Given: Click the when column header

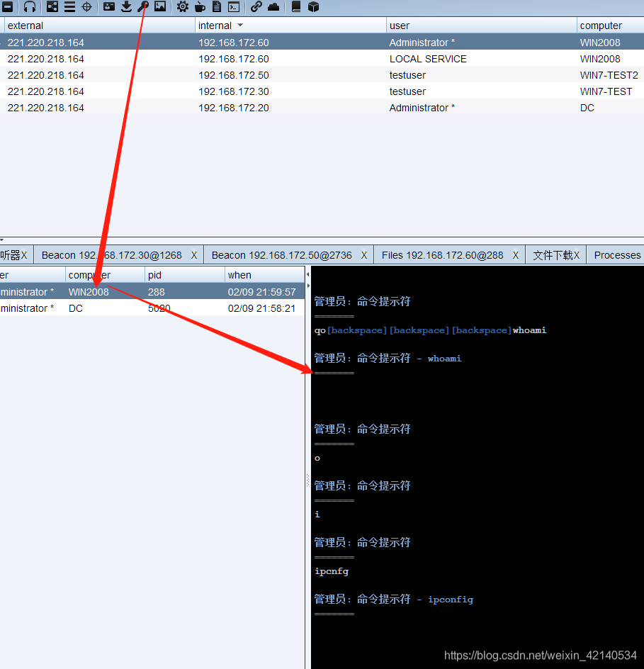Looking at the screenshot, I should click(x=265, y=275).
